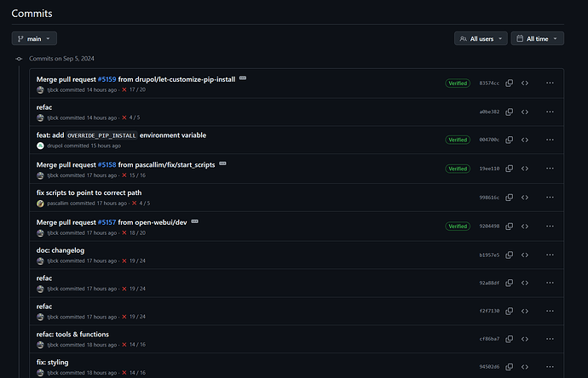The height and width of the screenshot is (378, 588).
Task: Copy SHA for OVERRIDE_PIP_INSTALL feature commit
Action: tap(509, 140)
